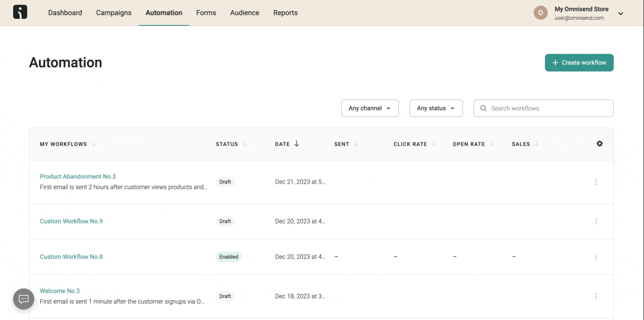Screen dimensions: 644x320
Task: Click the search magnifier icon in search bar
Action: coord(483,108)
